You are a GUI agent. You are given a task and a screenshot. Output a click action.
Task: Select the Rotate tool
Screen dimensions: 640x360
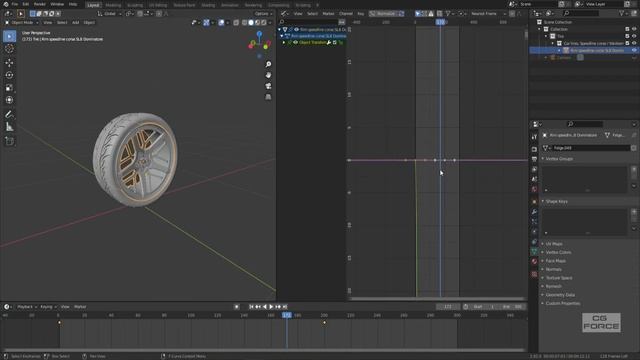coord(9,75)
